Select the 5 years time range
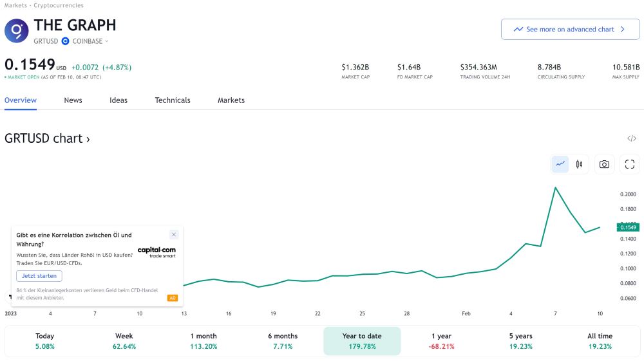644x361 pixels. pyautogui.click(x=521, y=341)
